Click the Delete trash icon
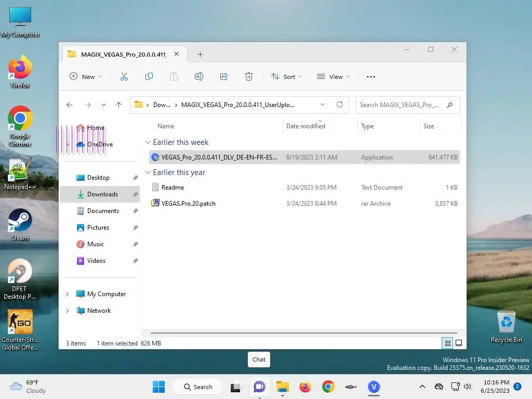 tap(249, 77)
